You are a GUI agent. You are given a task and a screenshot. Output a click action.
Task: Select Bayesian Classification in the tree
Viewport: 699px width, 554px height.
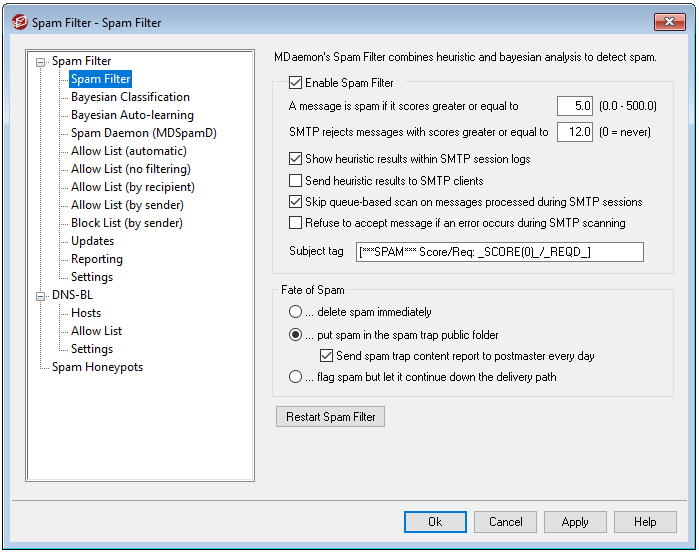coord(130,97)
